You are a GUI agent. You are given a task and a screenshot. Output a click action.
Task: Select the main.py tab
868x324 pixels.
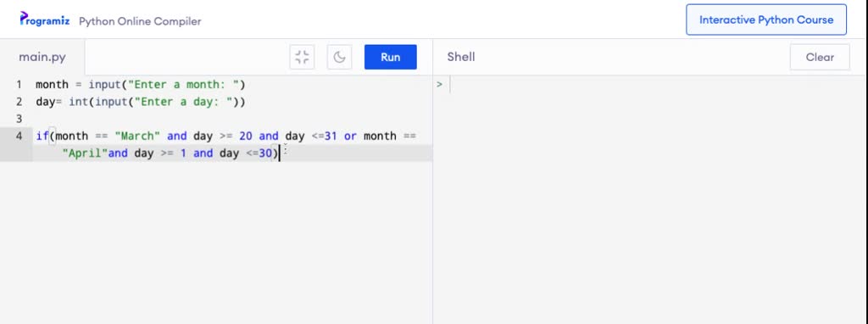(42, 57)
